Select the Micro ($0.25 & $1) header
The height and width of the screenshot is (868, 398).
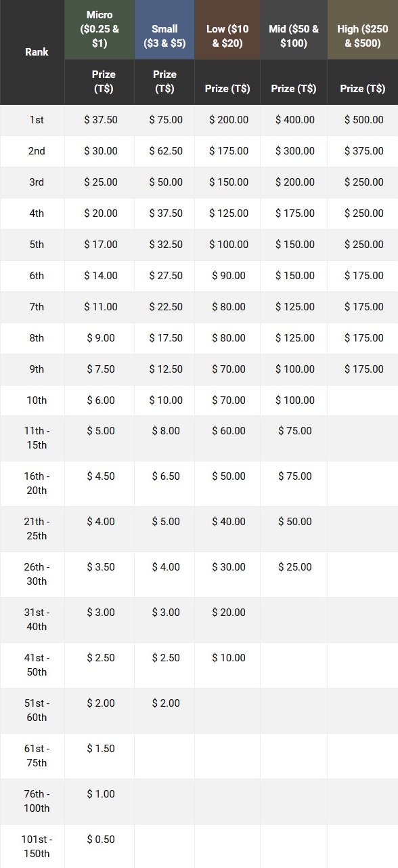point(99,30)
